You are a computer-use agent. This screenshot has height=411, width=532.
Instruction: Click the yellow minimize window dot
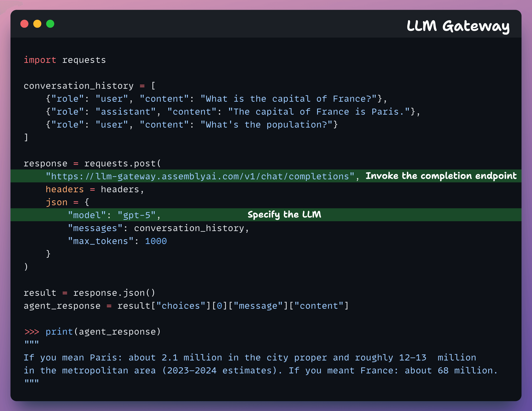click(37, 24)
